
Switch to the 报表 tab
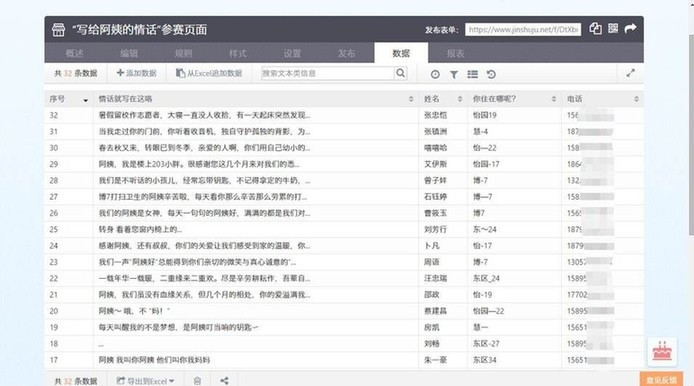tap(455, 53)
